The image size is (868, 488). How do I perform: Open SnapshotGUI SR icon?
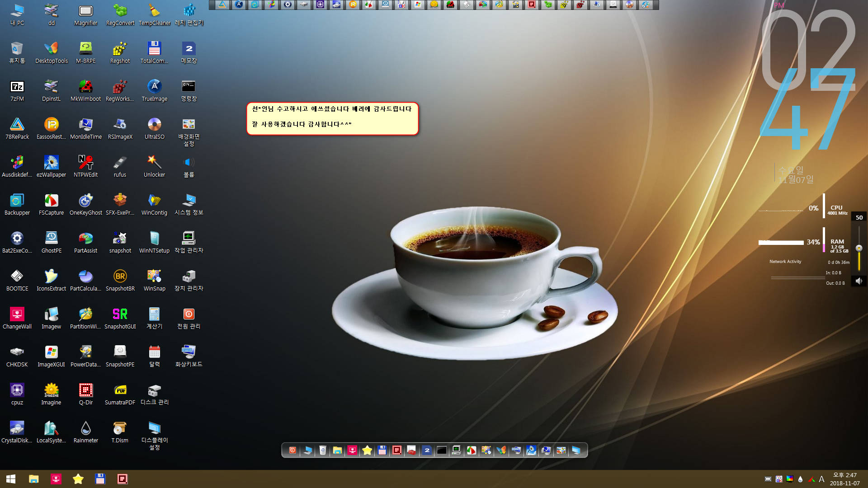pyautogui.click(x=120, y=318)
